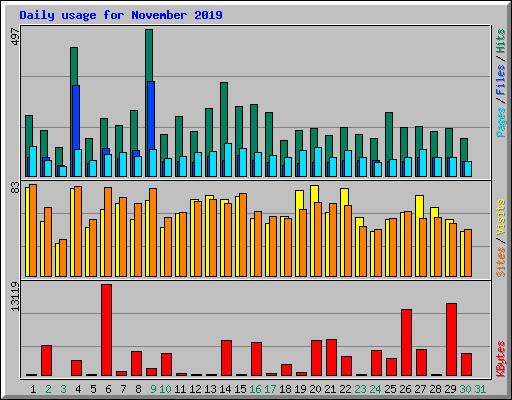Select day 19 on the x-axis
The width and height of the screenshot is (512, 400).
pos(300,389)
